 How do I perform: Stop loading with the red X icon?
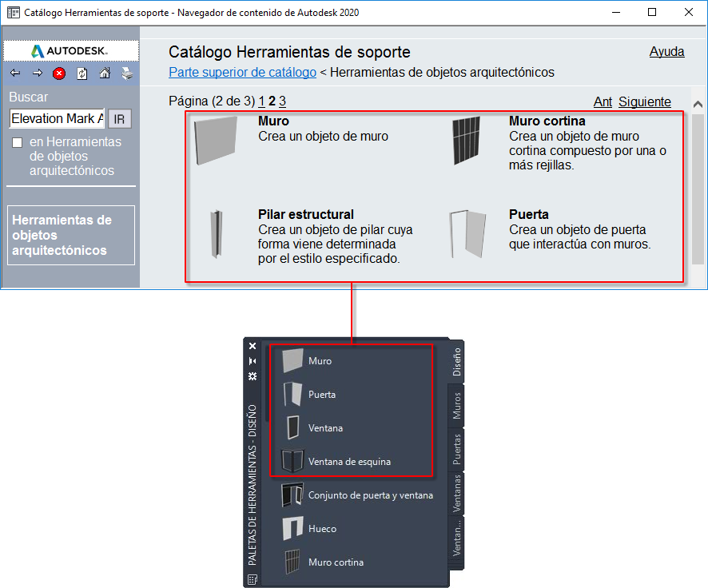[58, 73]
